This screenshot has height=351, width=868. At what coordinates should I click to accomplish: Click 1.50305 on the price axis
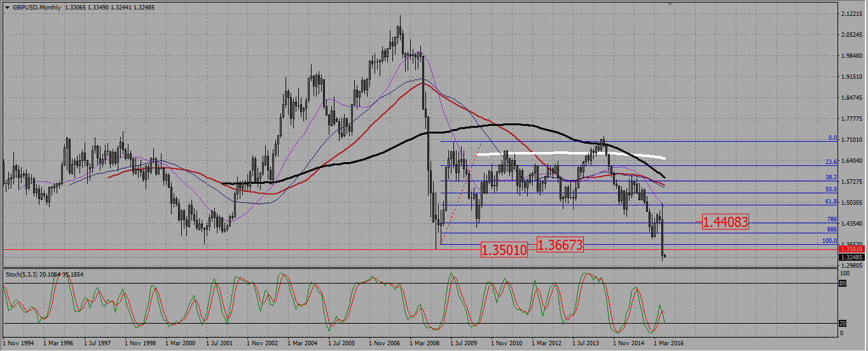[x=853, y=203]
